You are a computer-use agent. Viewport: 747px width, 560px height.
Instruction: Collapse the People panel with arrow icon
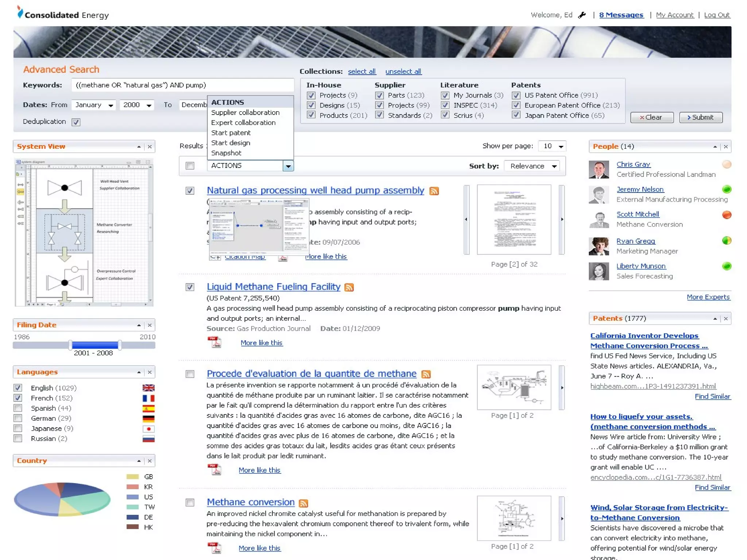(x=715, y=147)
